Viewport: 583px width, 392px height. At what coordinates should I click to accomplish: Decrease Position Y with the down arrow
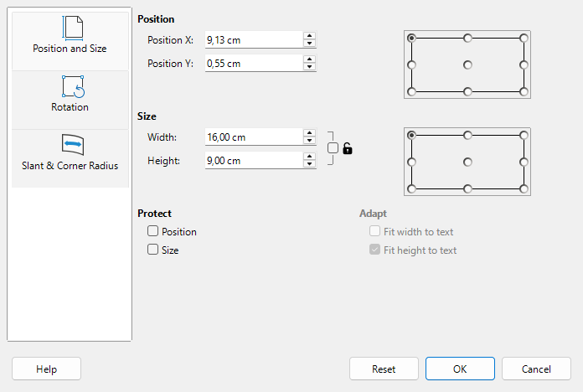309,67
